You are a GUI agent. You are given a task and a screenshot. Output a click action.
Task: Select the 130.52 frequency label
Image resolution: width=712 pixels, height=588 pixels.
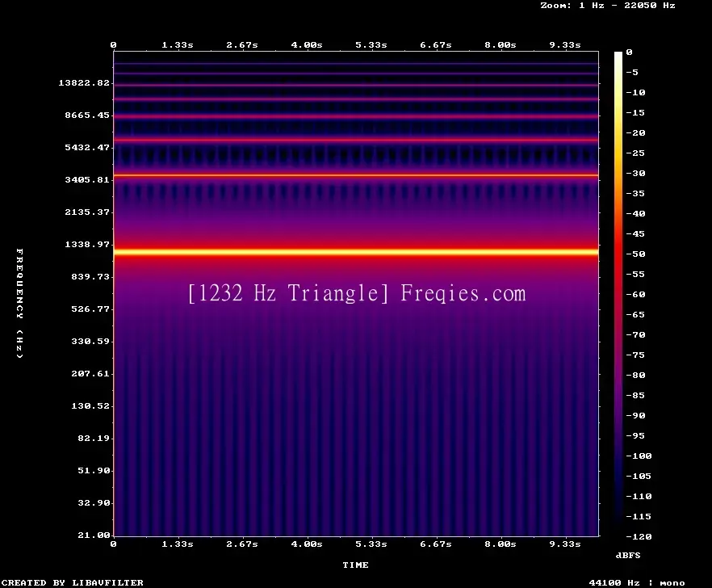pos(90,405)
